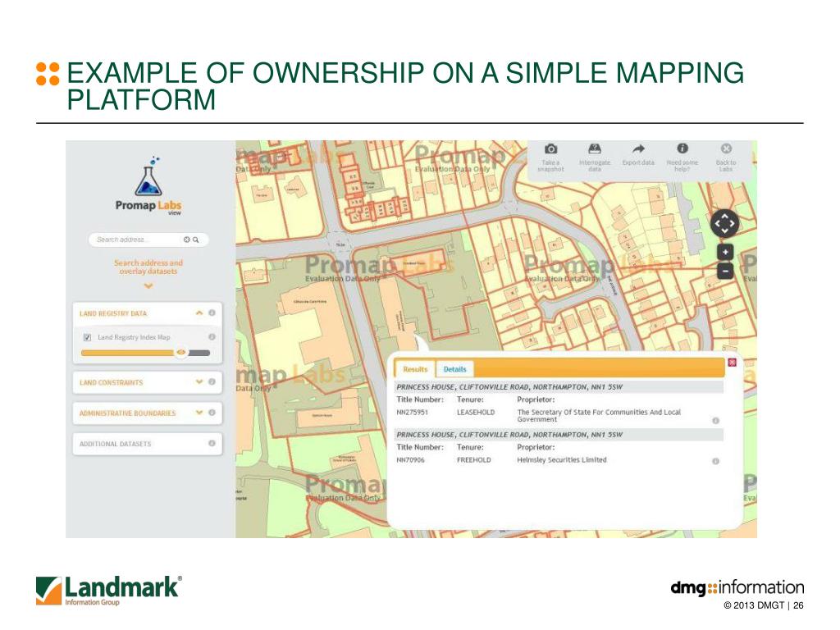Switch to the Results tab
This screenshot has height=630, width=840.
click(415, 369)
